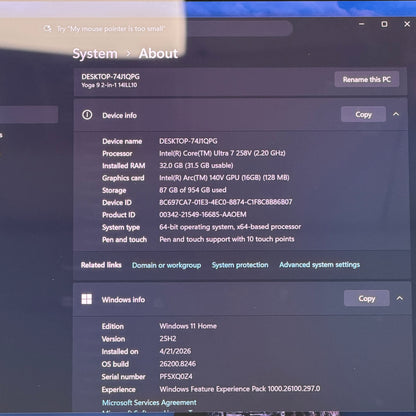
Task: Click the Device info circle icon
Action: pyautogui.click(x=87, y=115)
